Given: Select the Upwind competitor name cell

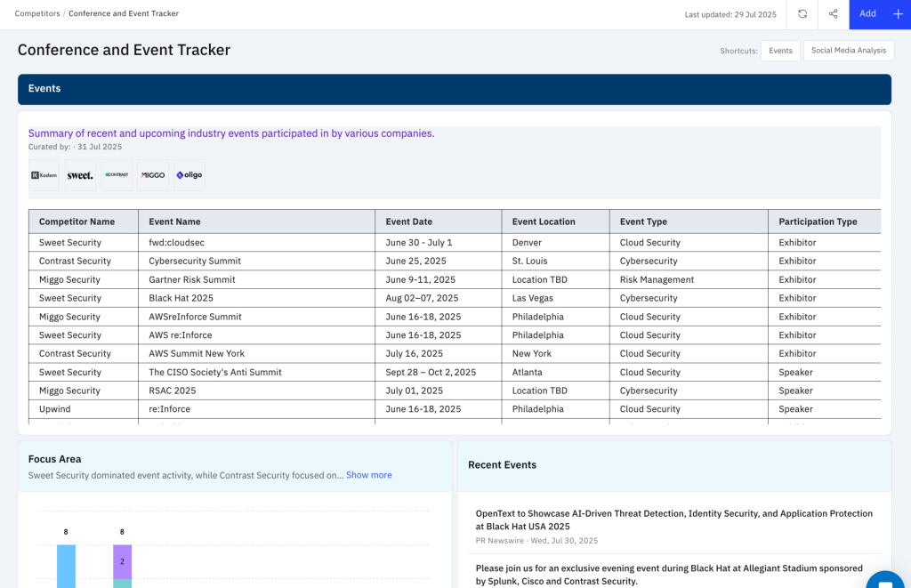Looking at the screenshot, I should (x=84, y=409).
